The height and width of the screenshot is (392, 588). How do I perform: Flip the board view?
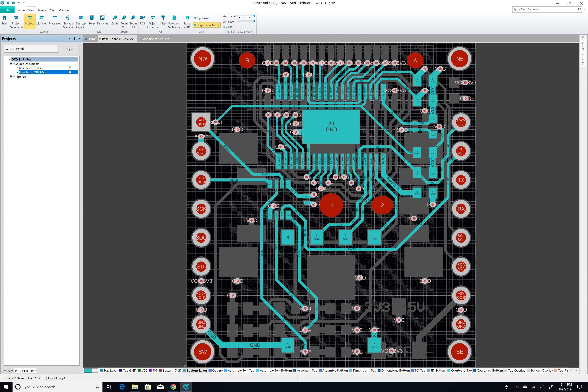point(201,18)
